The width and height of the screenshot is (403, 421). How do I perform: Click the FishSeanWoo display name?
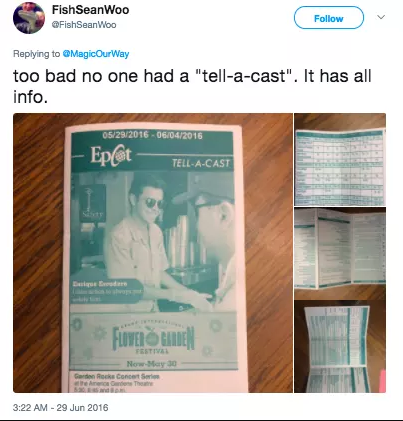pyautogui.click(x=90, y=10)
